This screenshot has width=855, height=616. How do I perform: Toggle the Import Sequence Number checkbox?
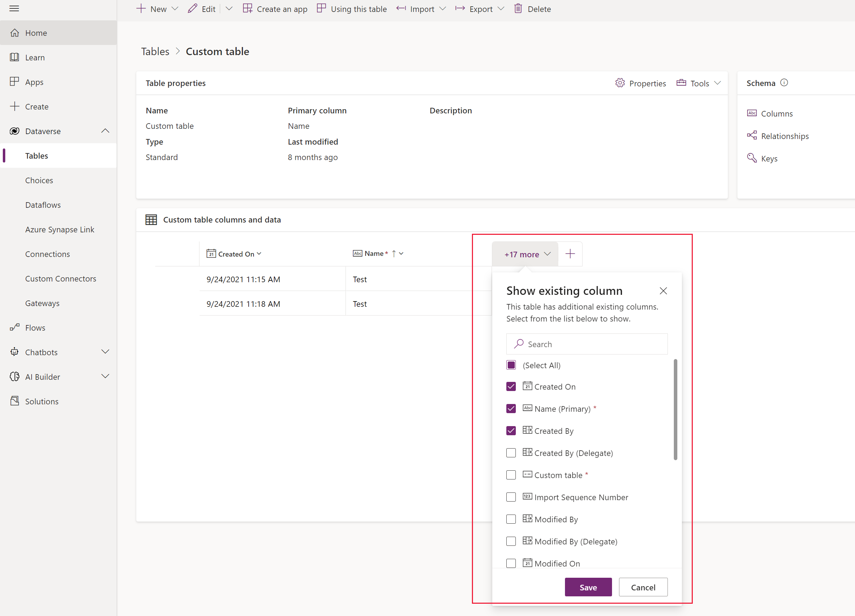[x=511, y=497]
